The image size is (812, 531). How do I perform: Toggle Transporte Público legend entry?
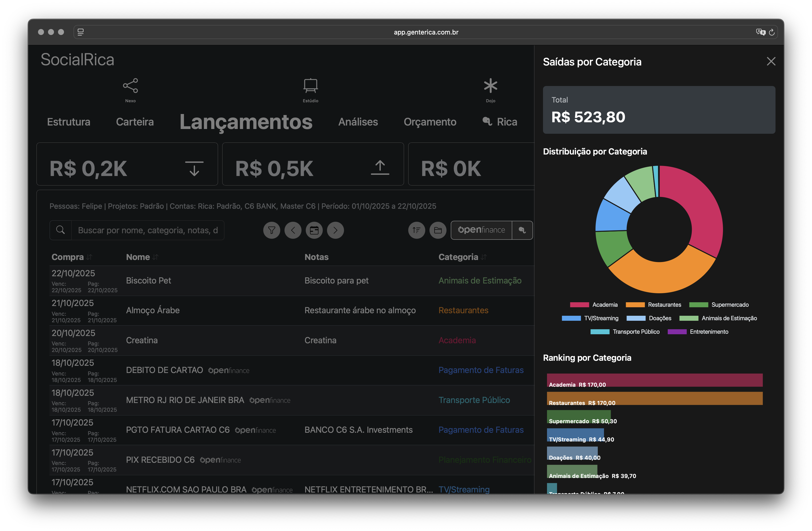(x=625, y=332)
